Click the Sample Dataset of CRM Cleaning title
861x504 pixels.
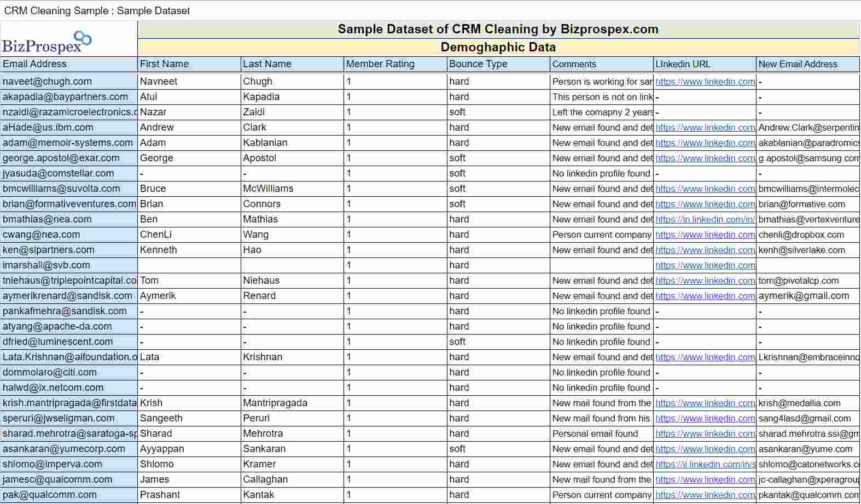[498, 30]
